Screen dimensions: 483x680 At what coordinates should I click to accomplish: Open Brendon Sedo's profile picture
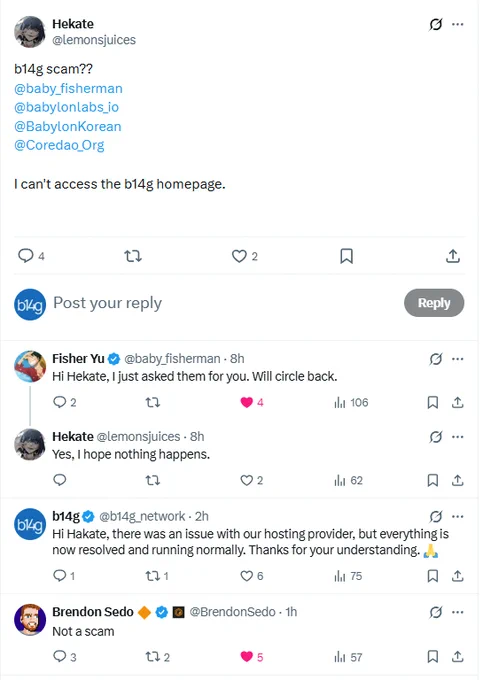[x=30, y=620]
